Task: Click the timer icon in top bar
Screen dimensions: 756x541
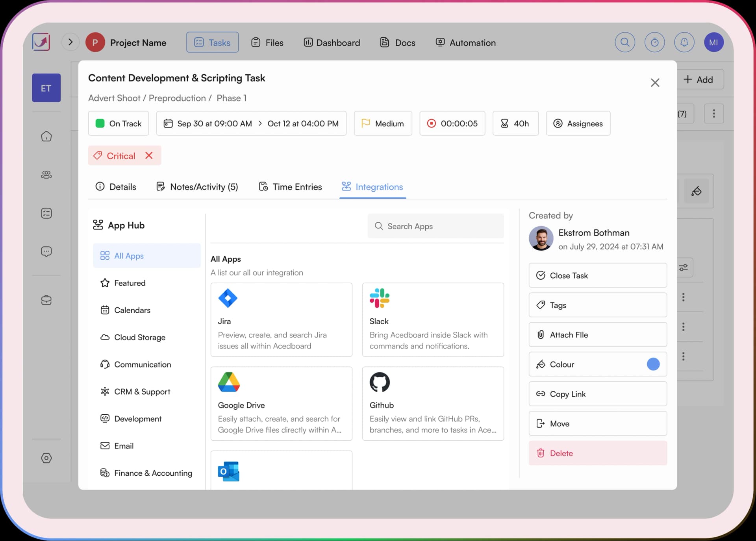Action: [x=654, y=42]
